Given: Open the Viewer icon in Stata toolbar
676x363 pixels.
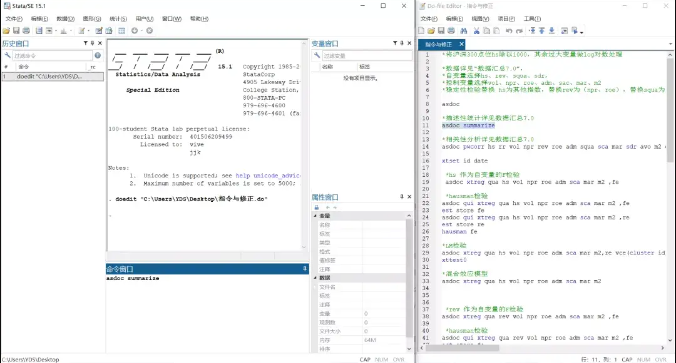Looking at the screenshot, I should coord(49,31).
